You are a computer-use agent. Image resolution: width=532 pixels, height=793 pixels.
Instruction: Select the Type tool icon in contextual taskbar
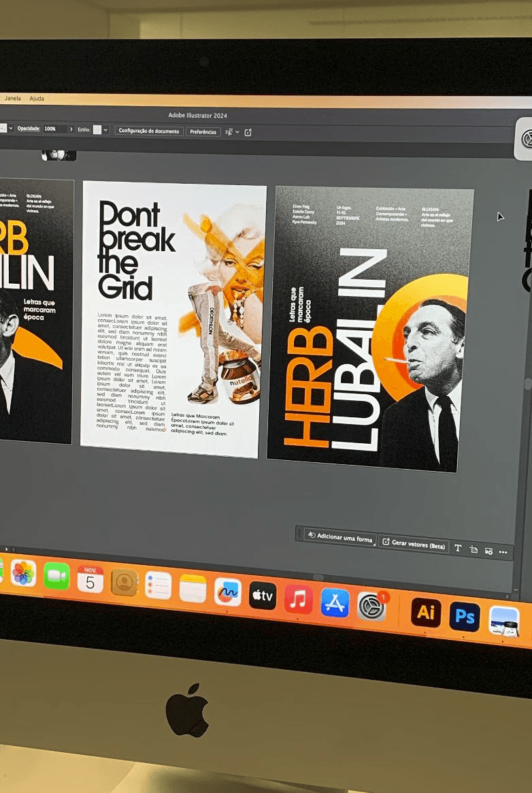458,548
